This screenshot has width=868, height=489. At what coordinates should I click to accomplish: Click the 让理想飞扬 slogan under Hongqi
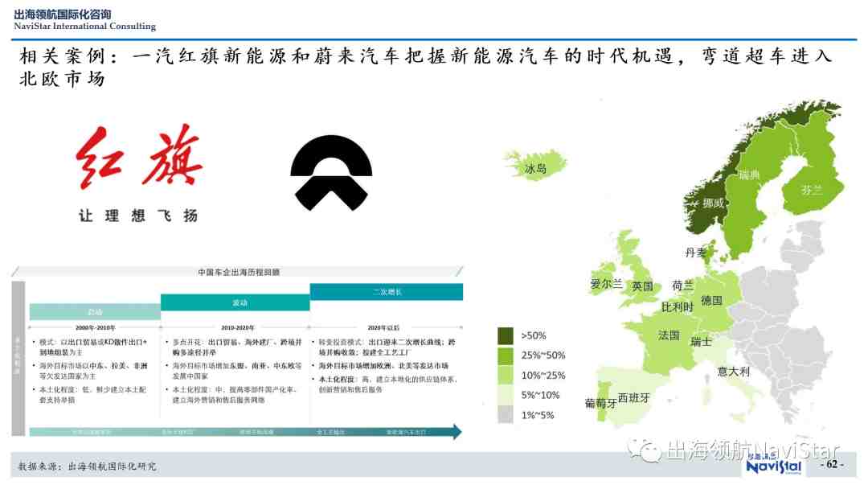pos(138,216)
